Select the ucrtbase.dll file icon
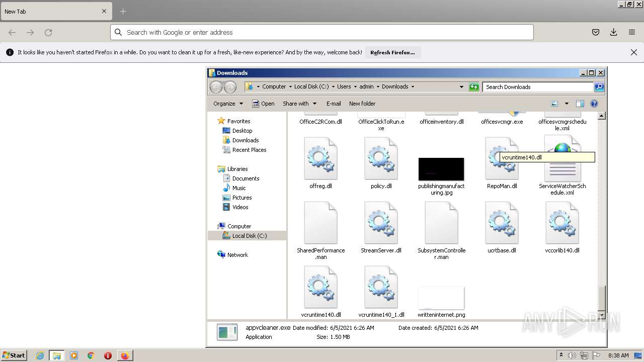 point(502,223)
